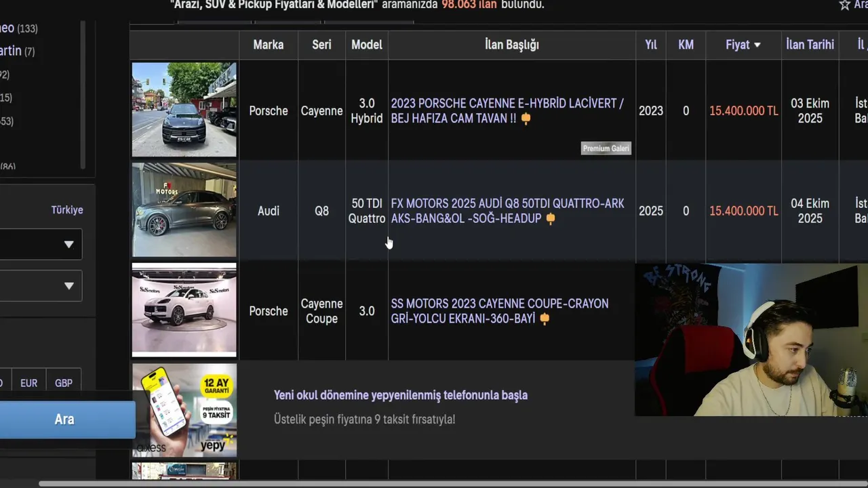Click the Cayenne Coupe series cell
This screenshot has height=488, width=868.
click(321, 311)
